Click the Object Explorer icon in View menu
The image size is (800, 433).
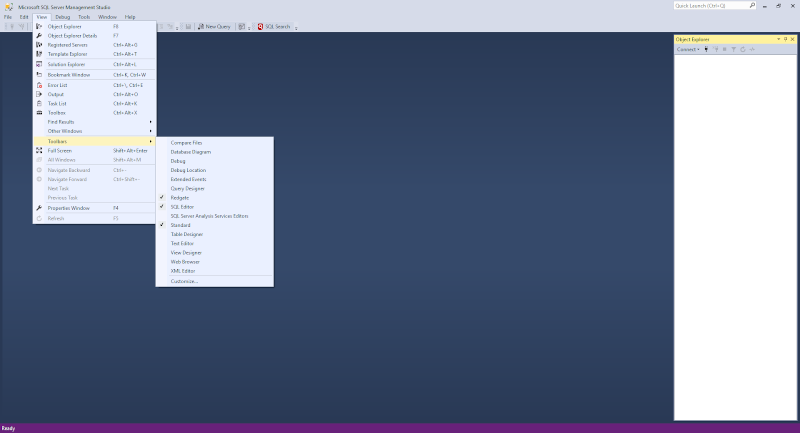[x=39, y=27]
